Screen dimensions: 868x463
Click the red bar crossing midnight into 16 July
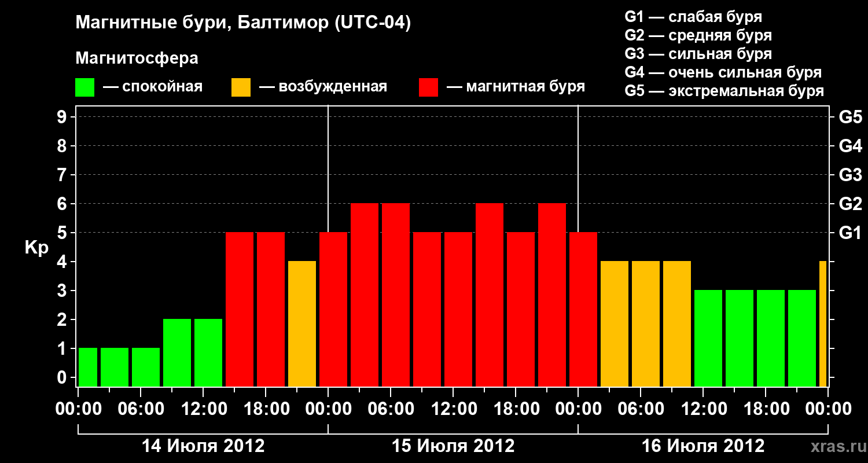click(x=583, y=309)
